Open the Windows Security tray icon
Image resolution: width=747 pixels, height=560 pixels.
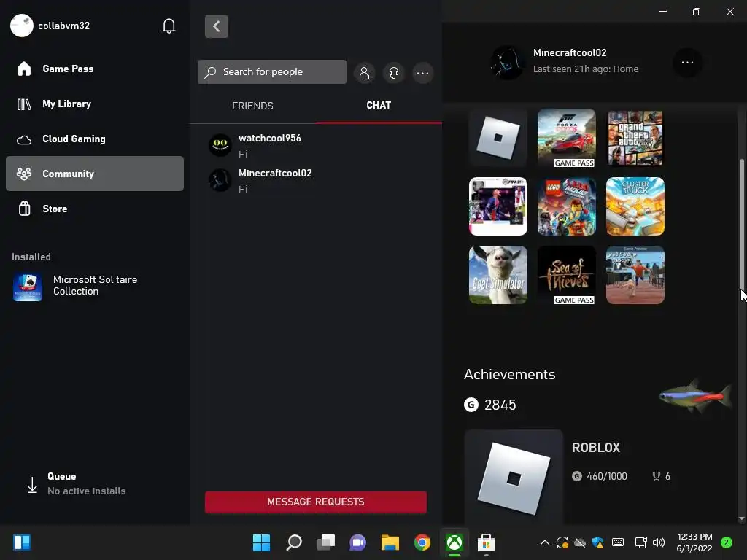(598, 542)
